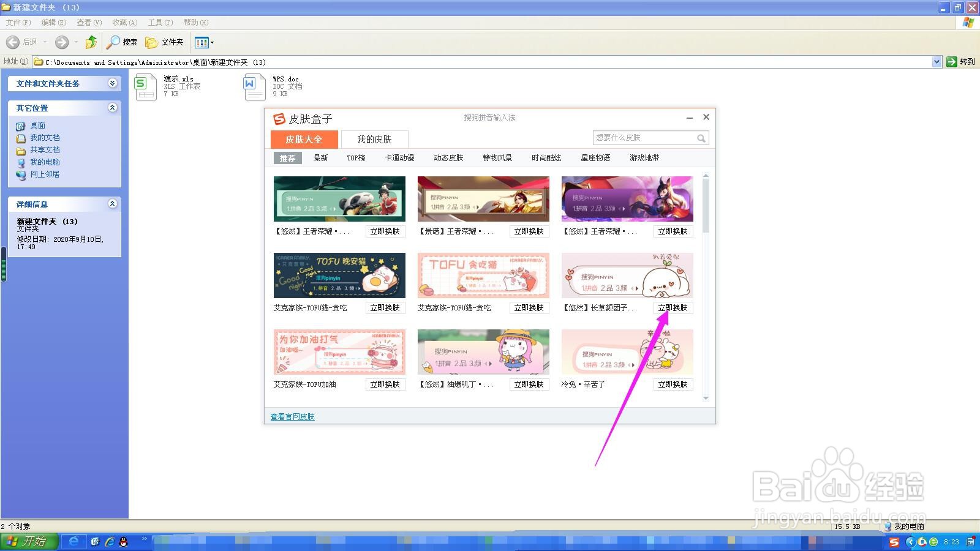Open the 编辑(E) menu

click(x=54, y=23)
